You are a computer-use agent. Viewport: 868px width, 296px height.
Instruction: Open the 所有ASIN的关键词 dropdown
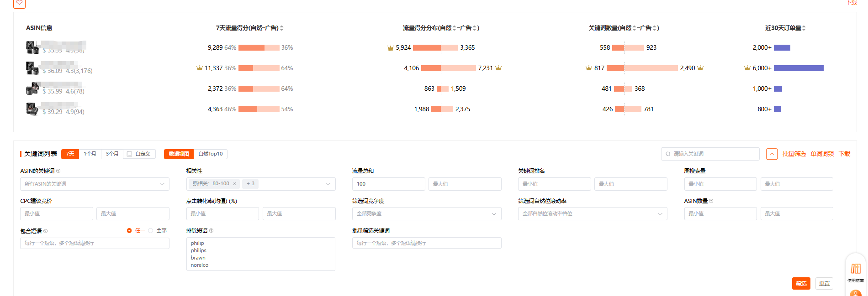coord(95,184)
